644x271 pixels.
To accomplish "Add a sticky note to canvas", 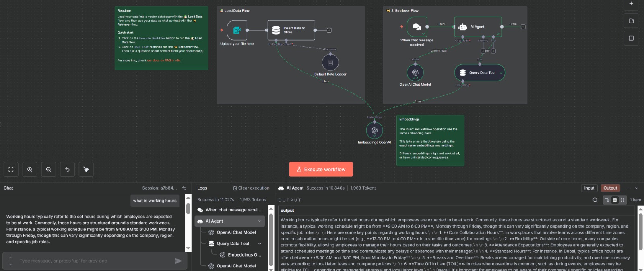I will pyautogui.click(x=631, y=21).
